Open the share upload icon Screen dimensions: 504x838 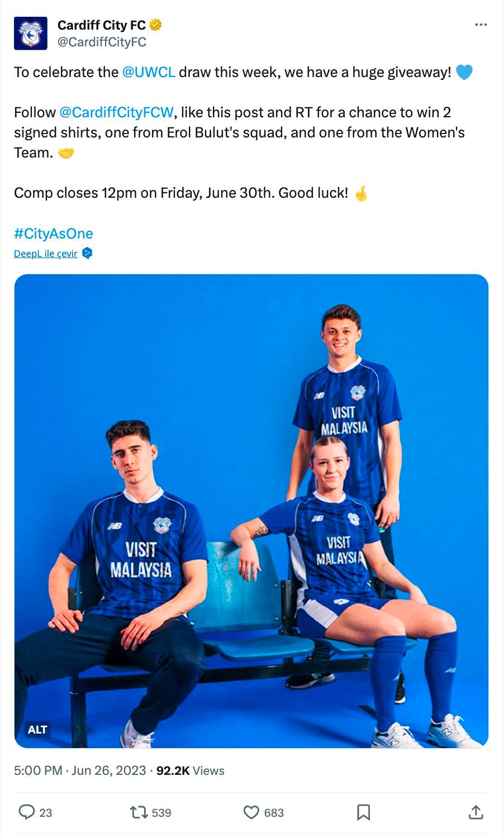point(476,812)
